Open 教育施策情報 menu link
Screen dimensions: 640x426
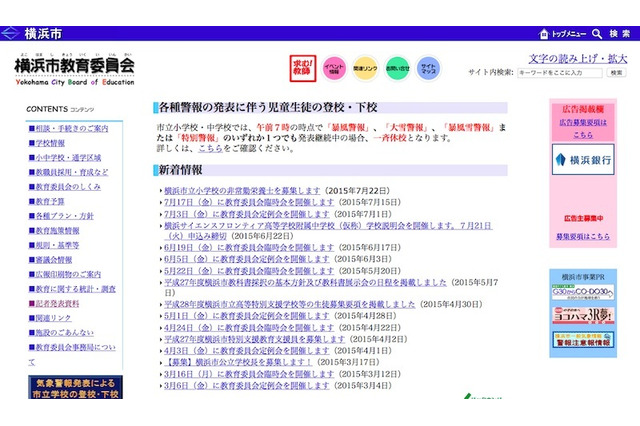point(54,231)
